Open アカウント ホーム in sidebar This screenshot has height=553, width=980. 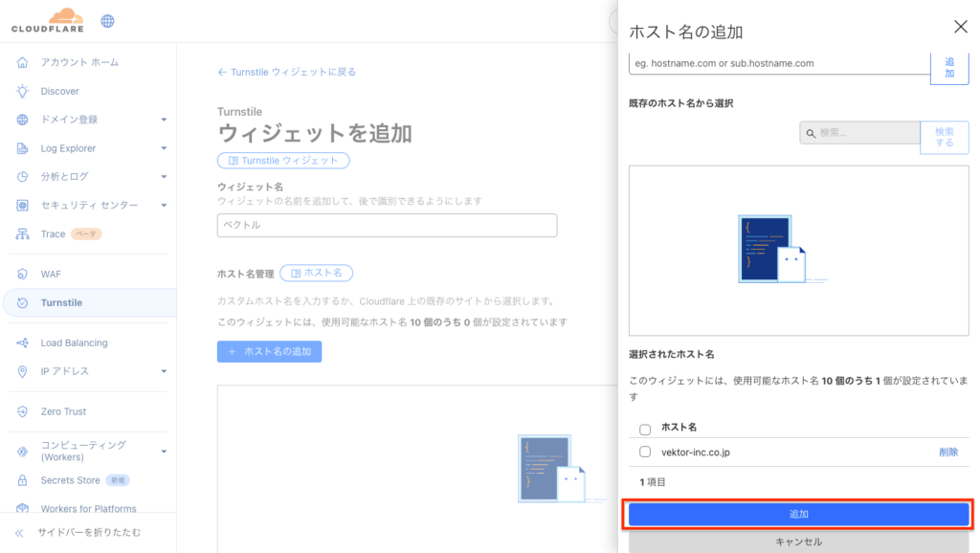[79, 62]
